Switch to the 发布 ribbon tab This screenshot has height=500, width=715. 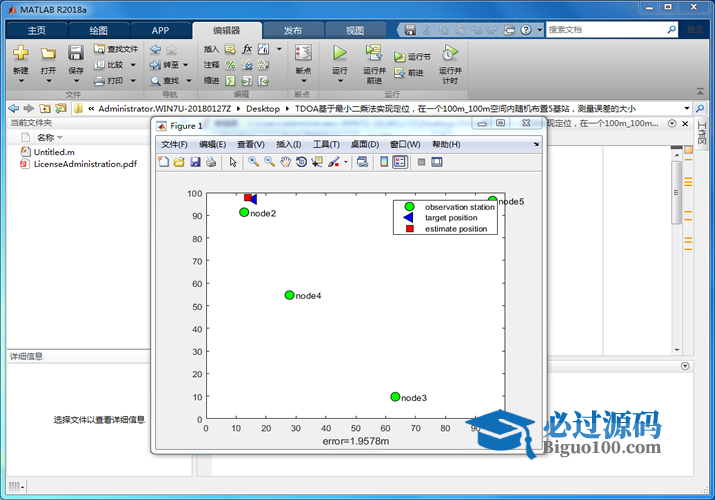[293, 31]
